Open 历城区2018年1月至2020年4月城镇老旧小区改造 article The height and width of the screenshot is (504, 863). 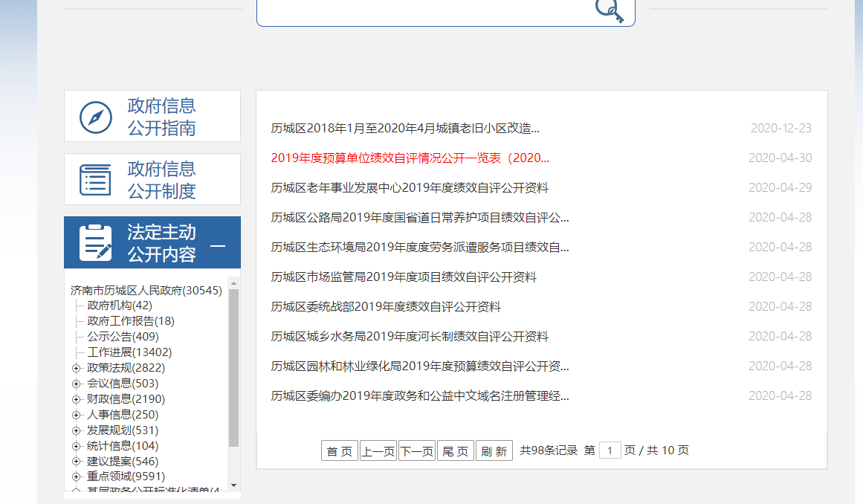pos(405,128)
